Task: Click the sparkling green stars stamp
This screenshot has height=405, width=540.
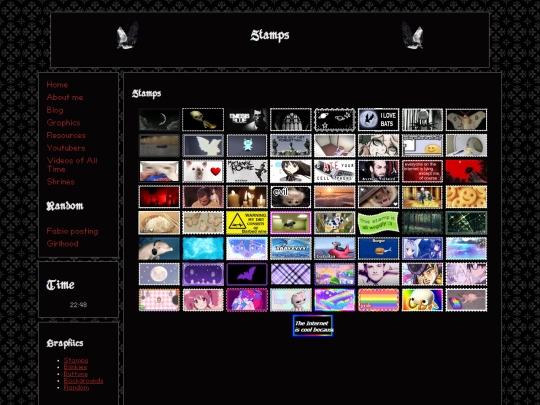Action: [x=466, y=223]
